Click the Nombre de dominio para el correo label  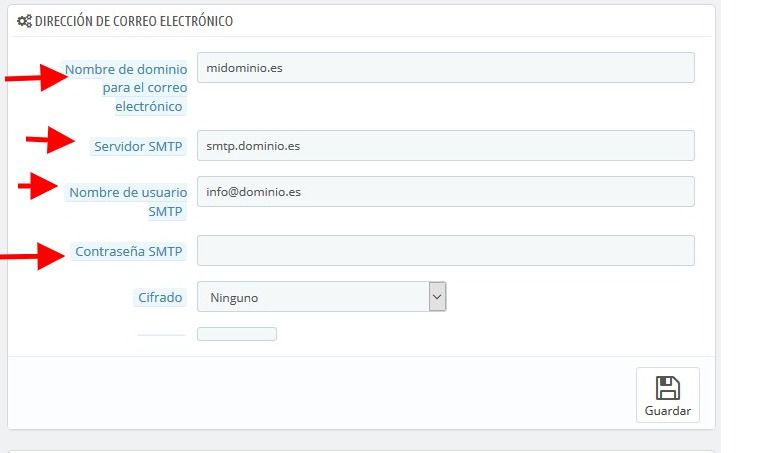click(x=127, y=88)
